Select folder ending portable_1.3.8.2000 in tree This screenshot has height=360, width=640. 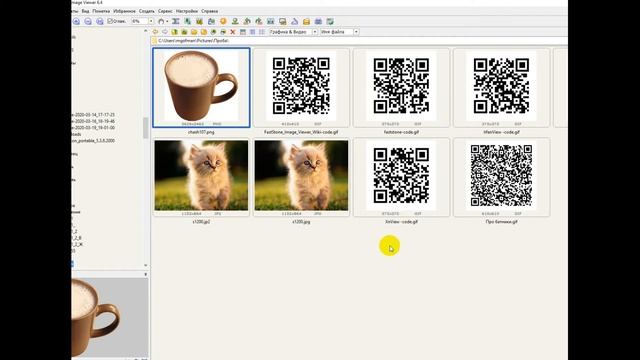[93, 141]
